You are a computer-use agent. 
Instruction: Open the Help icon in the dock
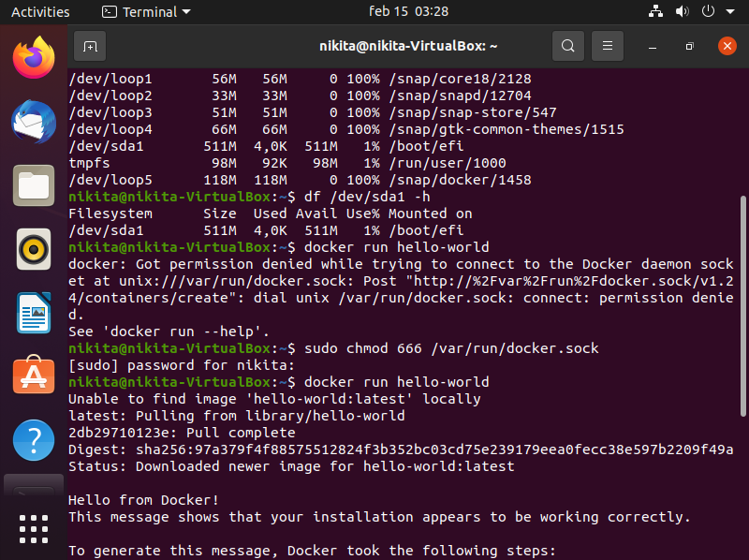click(34, 440)
